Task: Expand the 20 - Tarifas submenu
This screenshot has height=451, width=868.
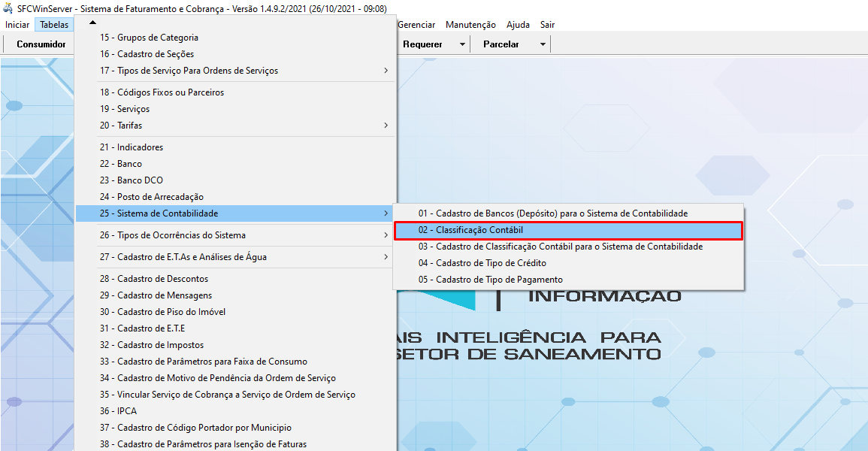Action: click(x=386, y=126)
